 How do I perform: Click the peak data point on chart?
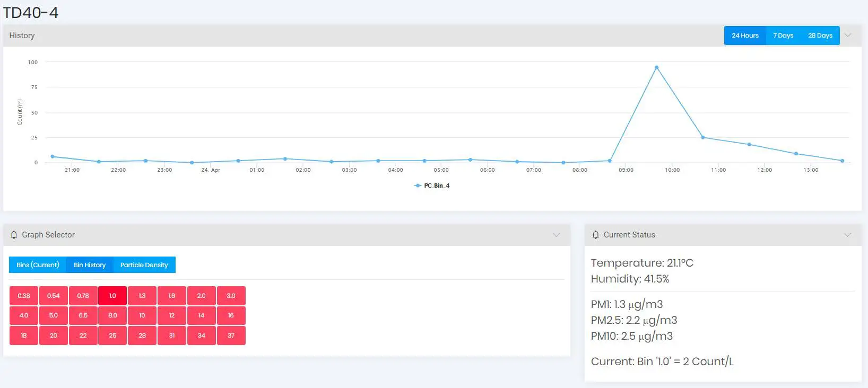click(x=656, y=67)
